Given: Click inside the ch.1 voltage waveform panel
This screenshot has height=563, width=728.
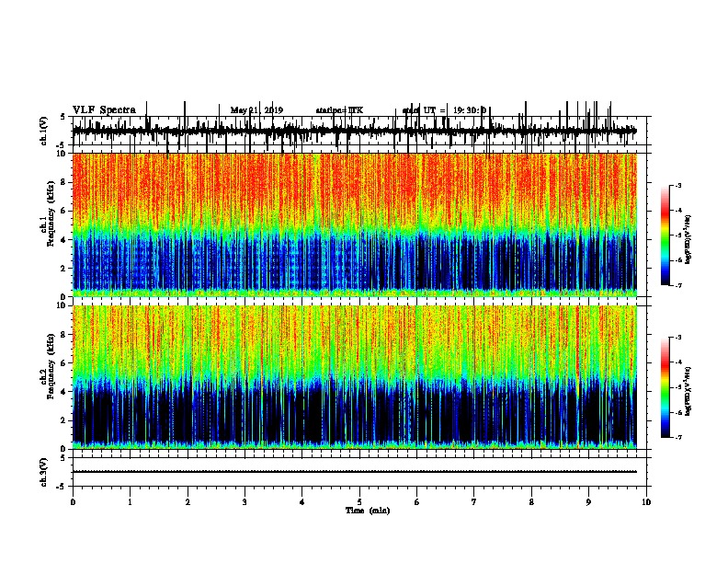Looking at the screenshot, I should pyautogui.click(x=359, y=131).
